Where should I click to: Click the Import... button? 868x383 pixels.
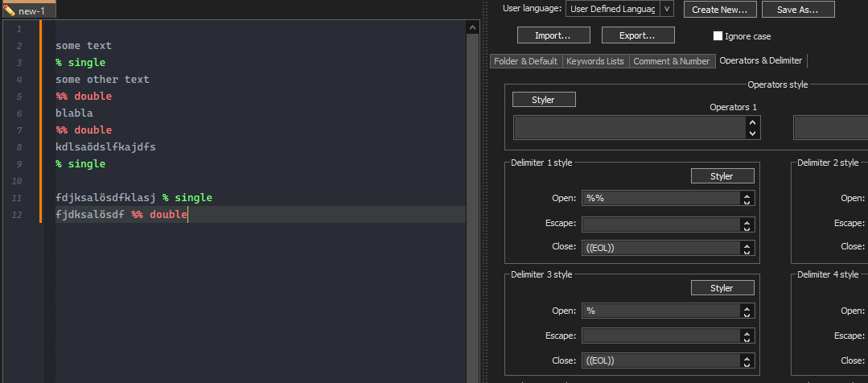point(553,35)
